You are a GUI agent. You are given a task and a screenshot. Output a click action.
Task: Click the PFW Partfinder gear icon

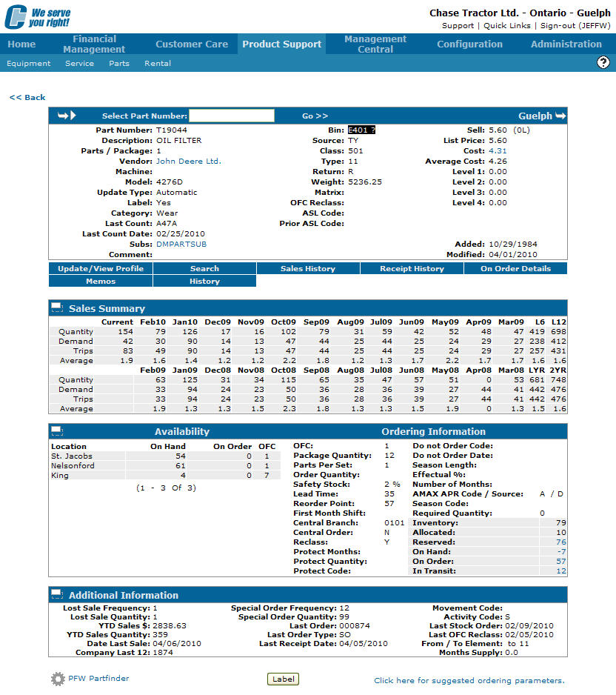pyautogui.click(x=58, y=679)
